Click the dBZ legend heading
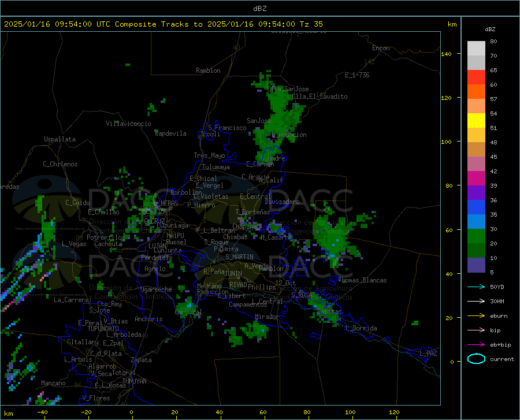 [x=490, y=29]
